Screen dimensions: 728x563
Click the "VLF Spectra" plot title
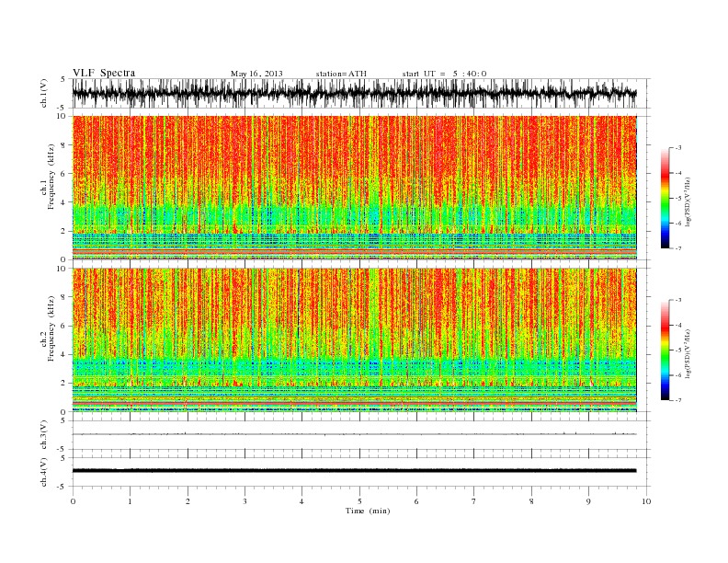[104, 73]
